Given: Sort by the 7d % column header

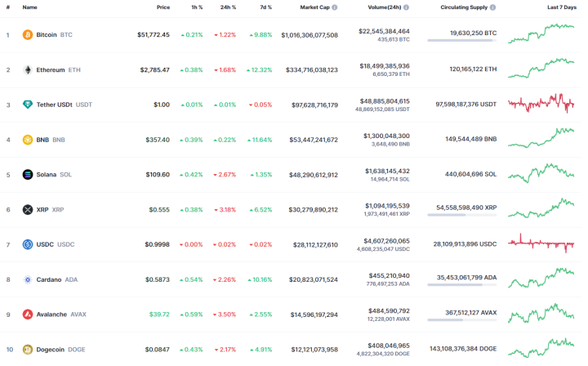Looking at the screenshot, I should 266,7.
